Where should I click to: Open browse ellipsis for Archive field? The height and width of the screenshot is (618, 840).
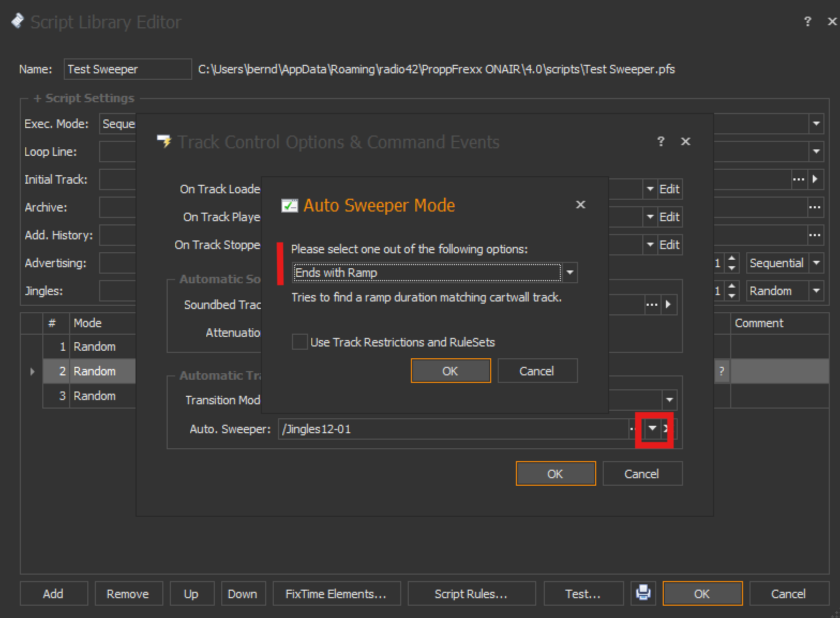click(815, 207)
